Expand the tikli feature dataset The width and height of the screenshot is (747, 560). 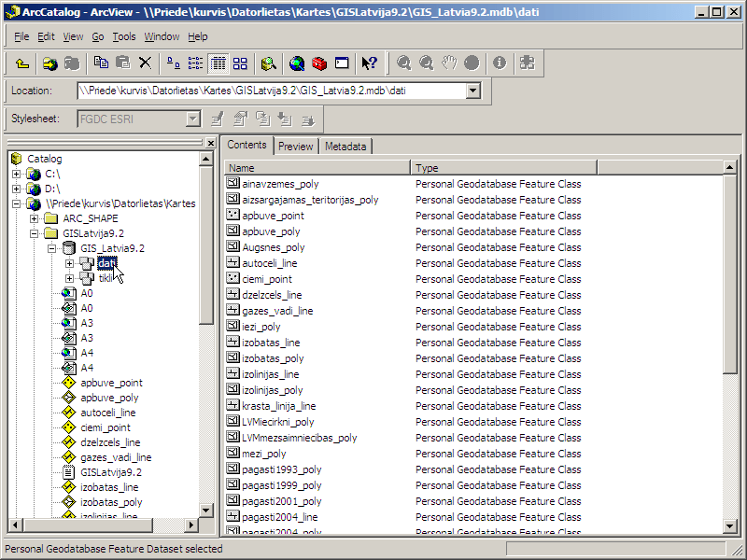pos(69,278)
